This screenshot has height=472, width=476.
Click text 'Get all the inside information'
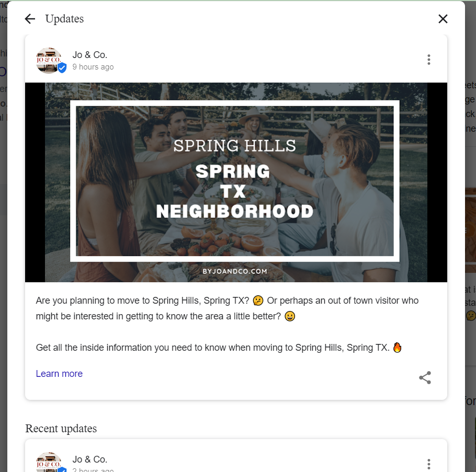click(x=94, y=348)
